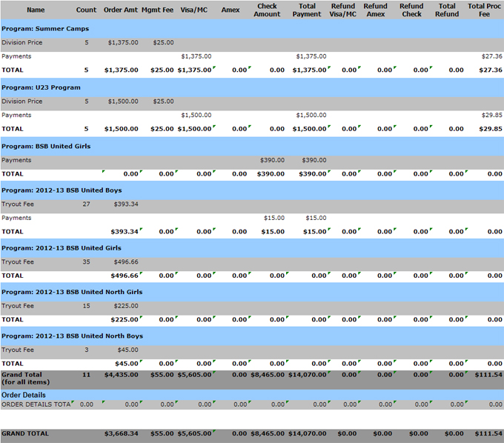Click Tryout Fee count 35 cell

tap(86, 262)
